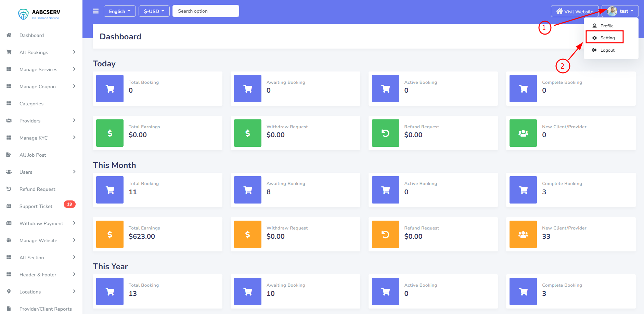This screenshot has height=314, width=644.
Task: Open the English language dropdown
Action: pyautogui.click(x=119, y=11)
